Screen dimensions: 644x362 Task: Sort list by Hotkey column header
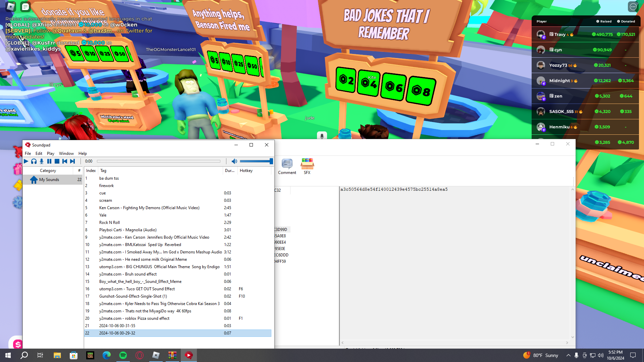click(x=246, y=171)
